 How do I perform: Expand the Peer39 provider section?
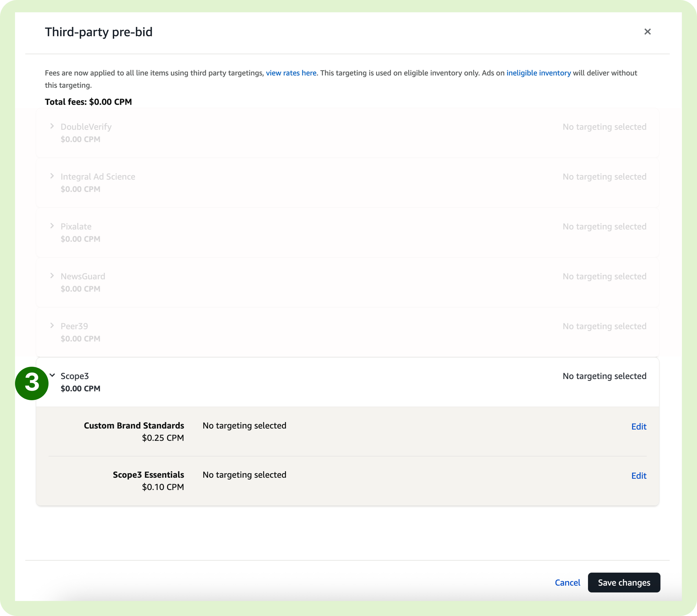(52, 326)
